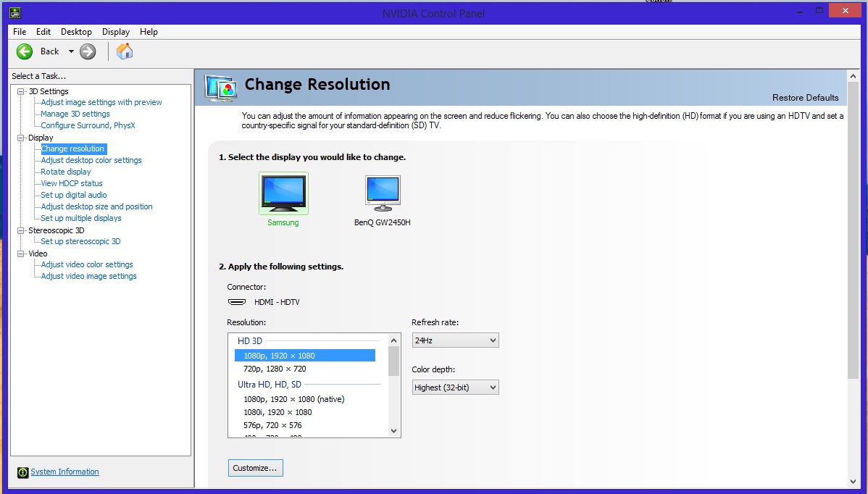Select the BenQ GW2450H display icon
This screenshot has width=868, height=494.
click(x=383, y=193)
